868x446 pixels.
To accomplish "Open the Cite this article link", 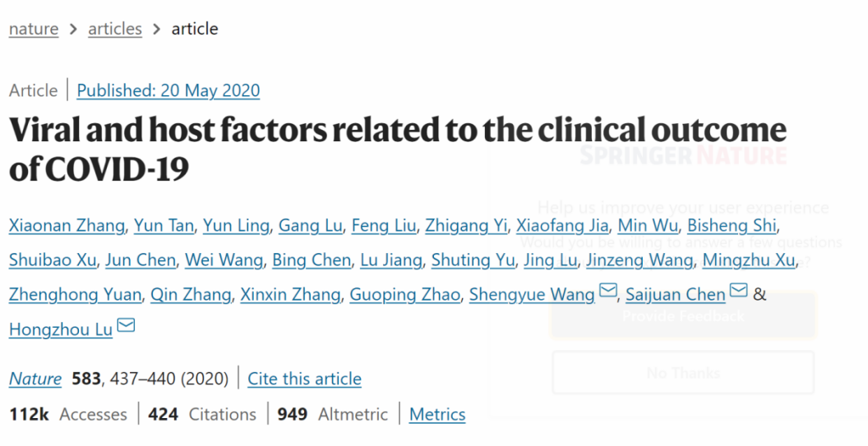I will pyautogui.click(x=304, y=379).
